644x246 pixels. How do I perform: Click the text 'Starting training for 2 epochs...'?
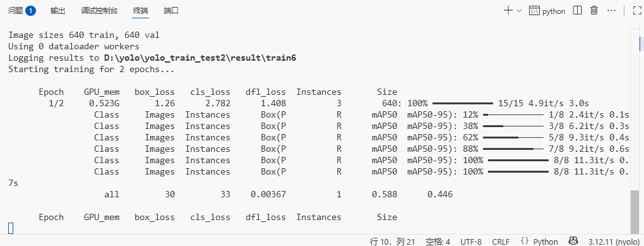[91, 69]
